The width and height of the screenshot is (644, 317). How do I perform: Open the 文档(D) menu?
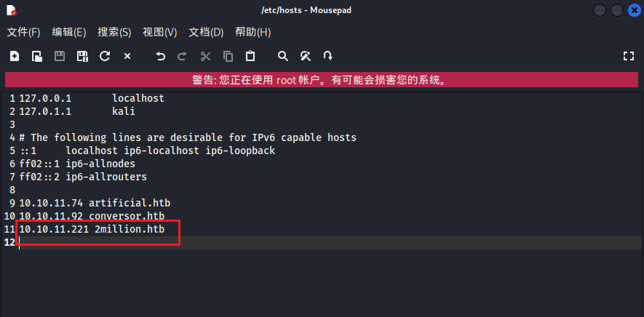click(206, 32)
